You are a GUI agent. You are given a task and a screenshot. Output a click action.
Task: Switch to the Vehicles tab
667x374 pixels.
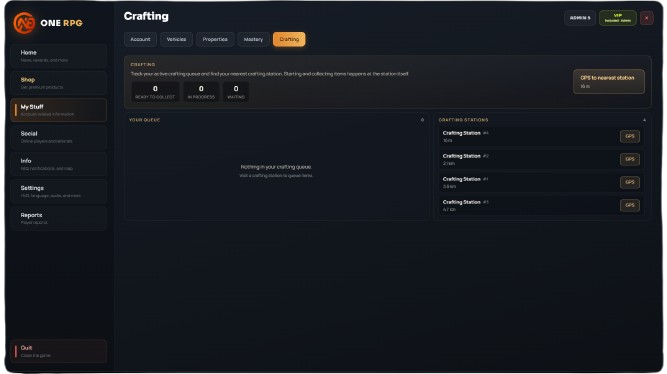pos(176,39)
